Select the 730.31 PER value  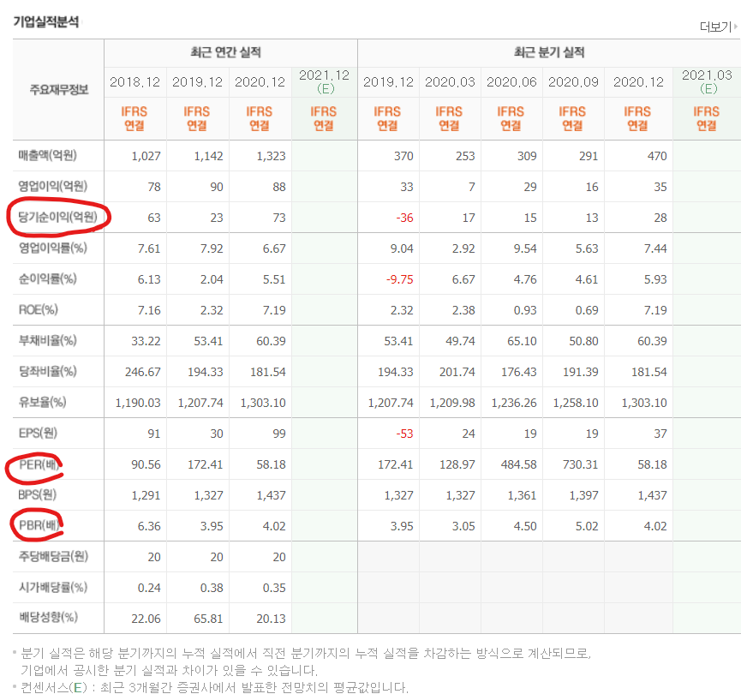click(x=580, y=464)
